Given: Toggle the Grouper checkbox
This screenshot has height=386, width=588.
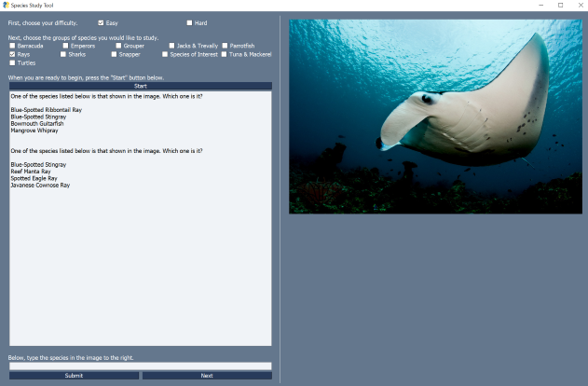Looking at the screenshot, I should click(x=118, y=46).
